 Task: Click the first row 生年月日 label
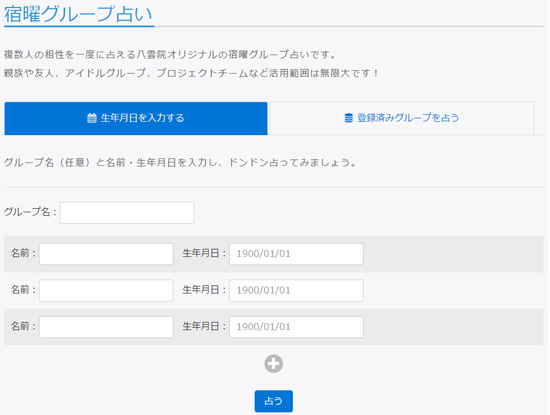pos(204,253)
